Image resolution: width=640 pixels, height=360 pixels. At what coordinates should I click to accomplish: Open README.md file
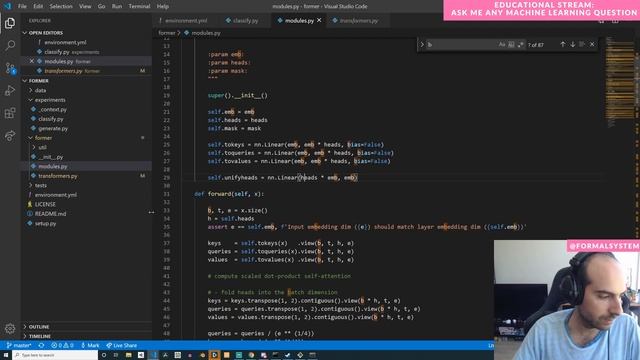50,213
